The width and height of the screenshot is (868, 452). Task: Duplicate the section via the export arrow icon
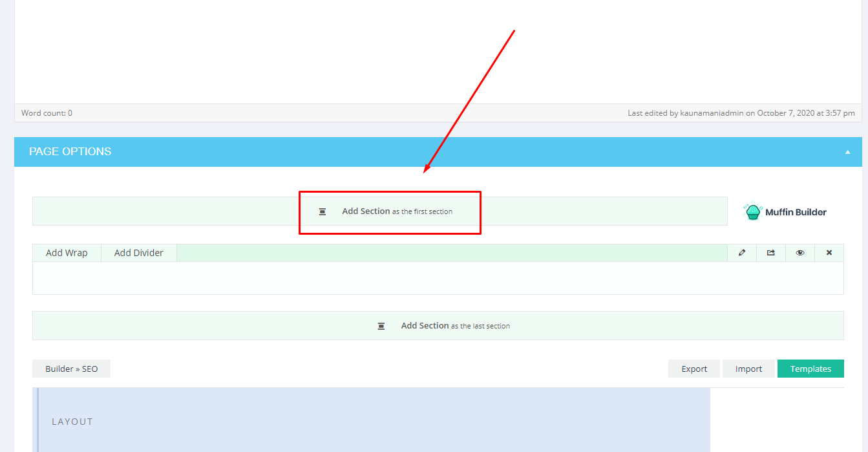770,252
